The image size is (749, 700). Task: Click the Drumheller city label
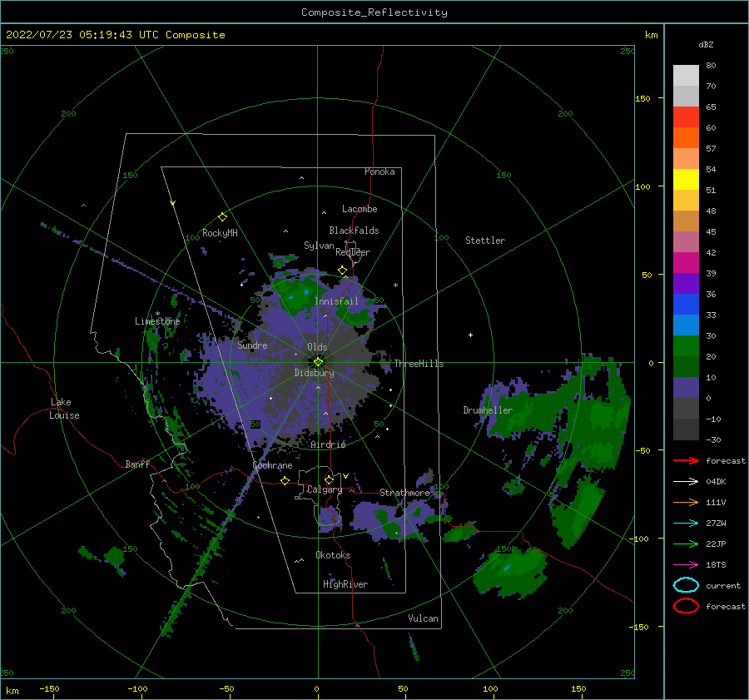pyautogui.click(x=488, y=410)
